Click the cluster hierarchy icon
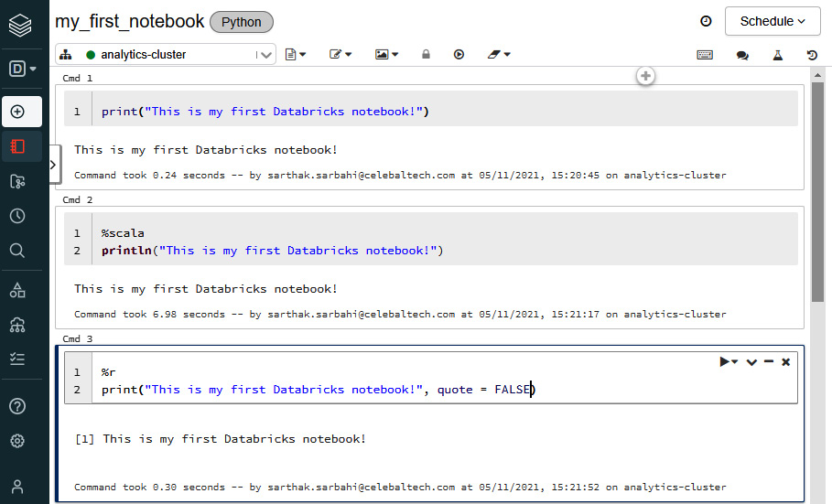Screen dimensions: 832x504 point(66,55)
